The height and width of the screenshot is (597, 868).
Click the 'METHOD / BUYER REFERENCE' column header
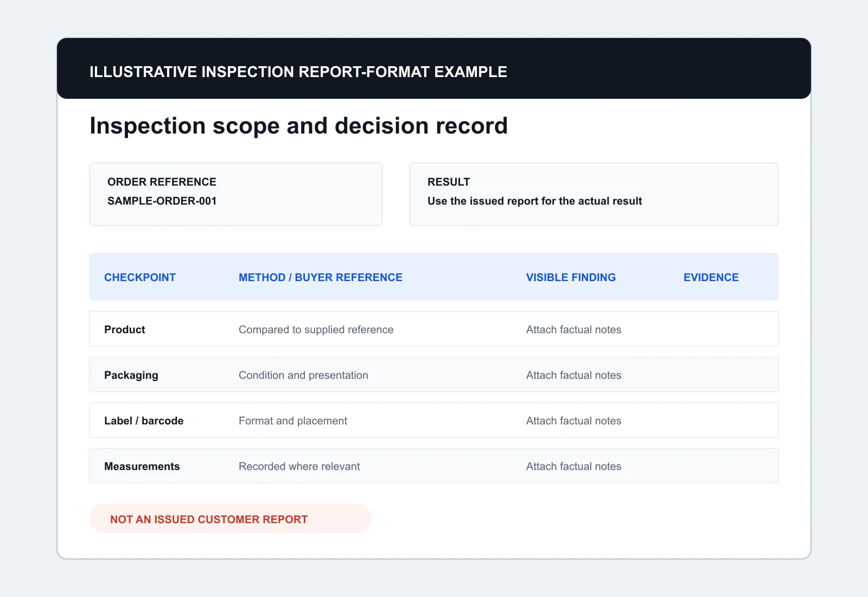(x=321, y=277)
